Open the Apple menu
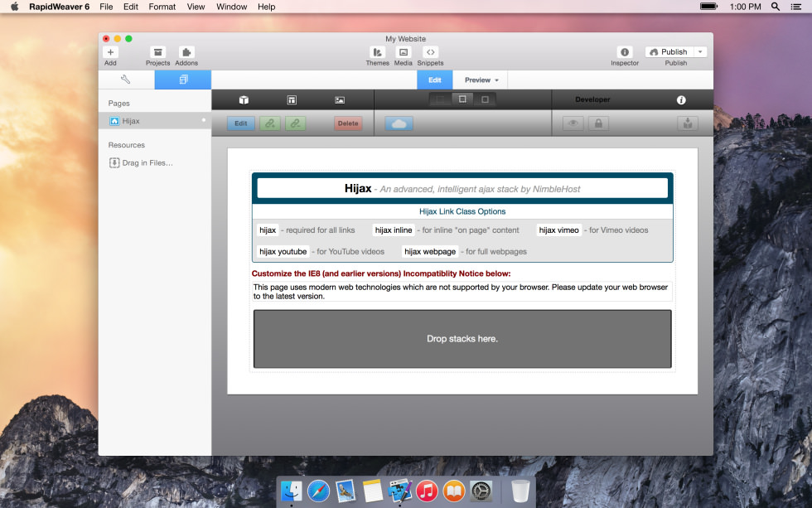812x508 pixels. (x=15, y=7)
